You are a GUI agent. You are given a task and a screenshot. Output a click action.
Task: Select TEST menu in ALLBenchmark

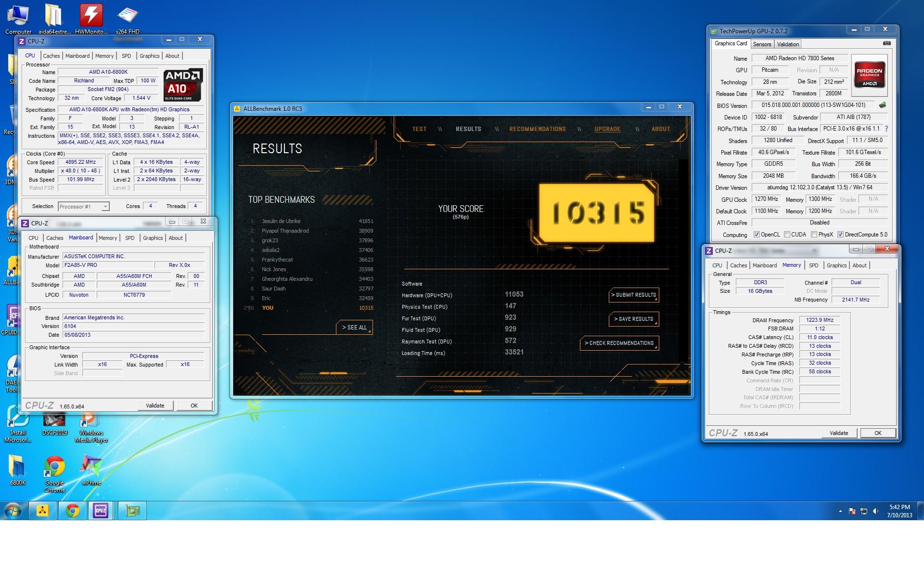pyautogui.click(x=419, y=129)
